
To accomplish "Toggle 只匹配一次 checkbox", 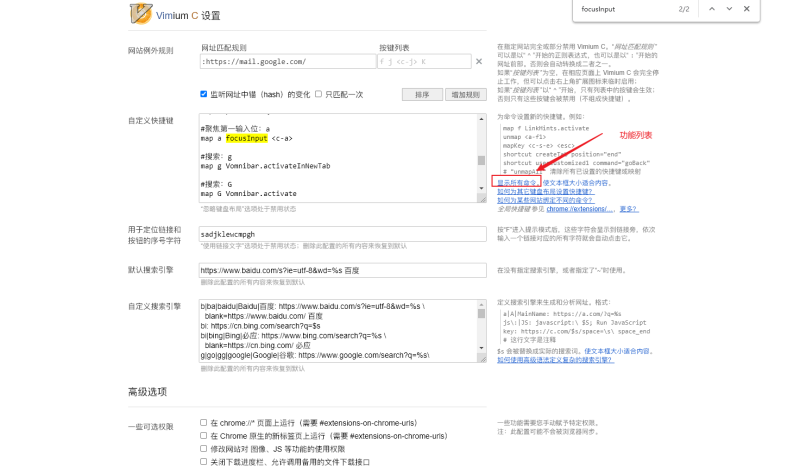I will [x=318, y=94].
